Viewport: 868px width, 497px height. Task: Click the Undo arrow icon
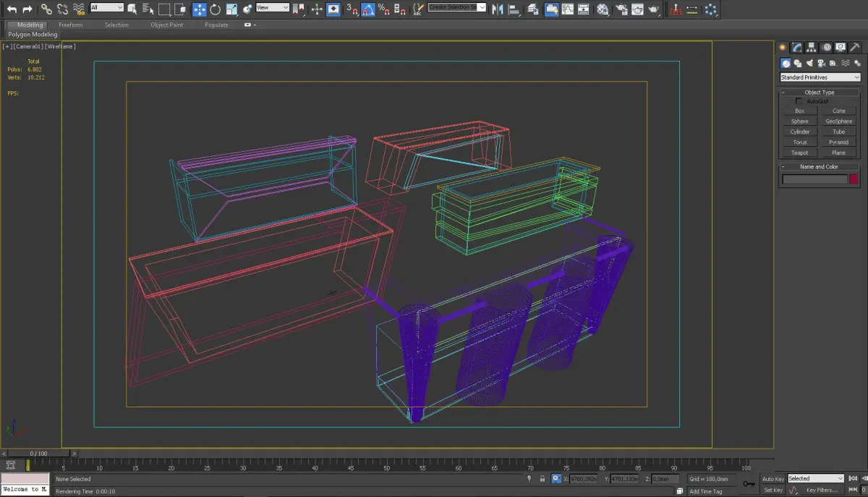click(x=12, y=9)
